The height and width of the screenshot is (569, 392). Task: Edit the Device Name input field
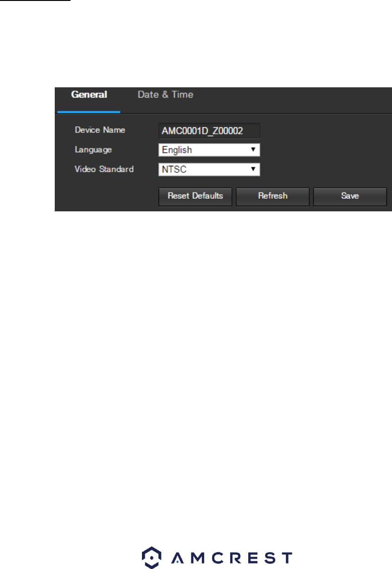coord(209,131)
